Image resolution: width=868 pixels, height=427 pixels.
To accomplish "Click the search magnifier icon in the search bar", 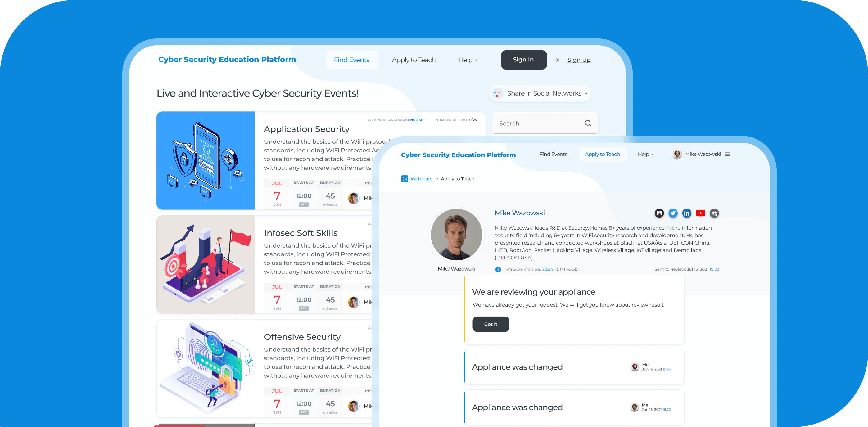I will click(x=588, y=123).
